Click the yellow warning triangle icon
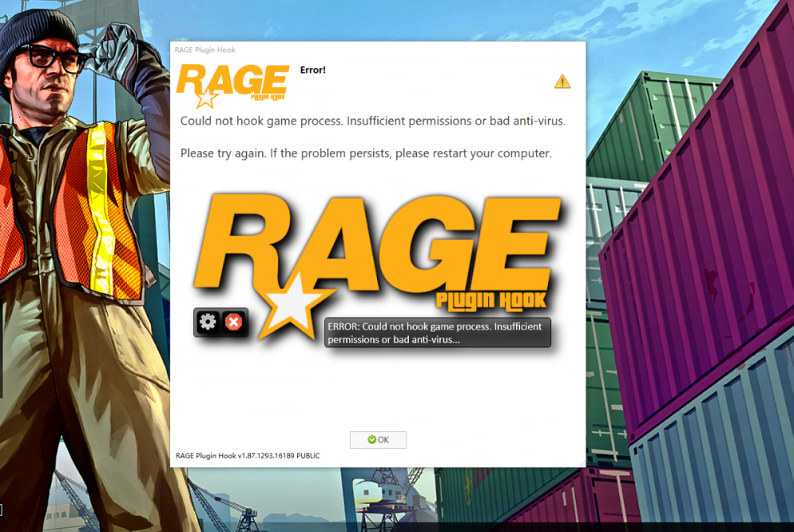Viewport: 794px width, 532px height. click(562, 82)
